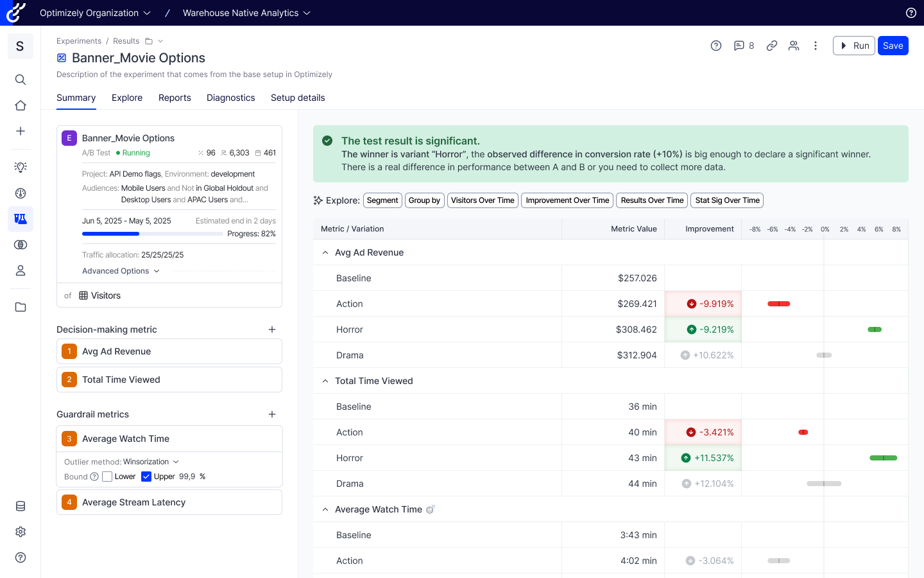Click the experiment progress bar
924x578 pixels.
pyautogui.click(x=153, y=234)
